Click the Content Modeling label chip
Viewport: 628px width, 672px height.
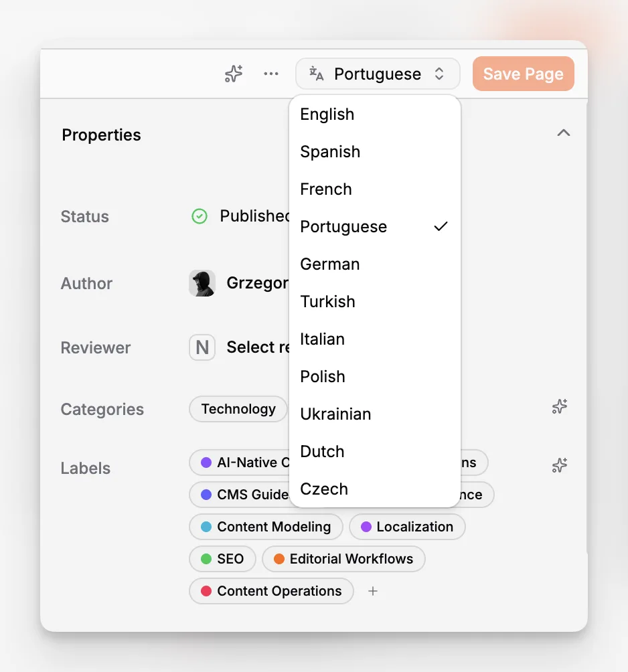(266, 527)
